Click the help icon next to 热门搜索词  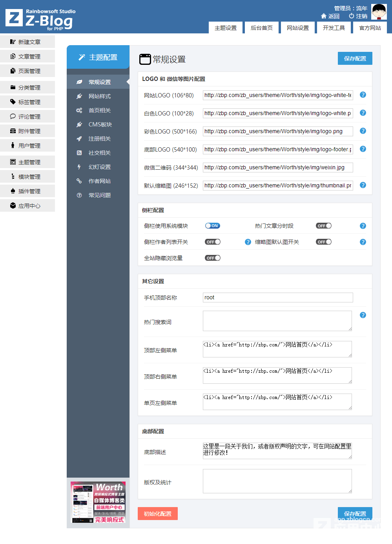pyautogui.click(x=363, y=315)
